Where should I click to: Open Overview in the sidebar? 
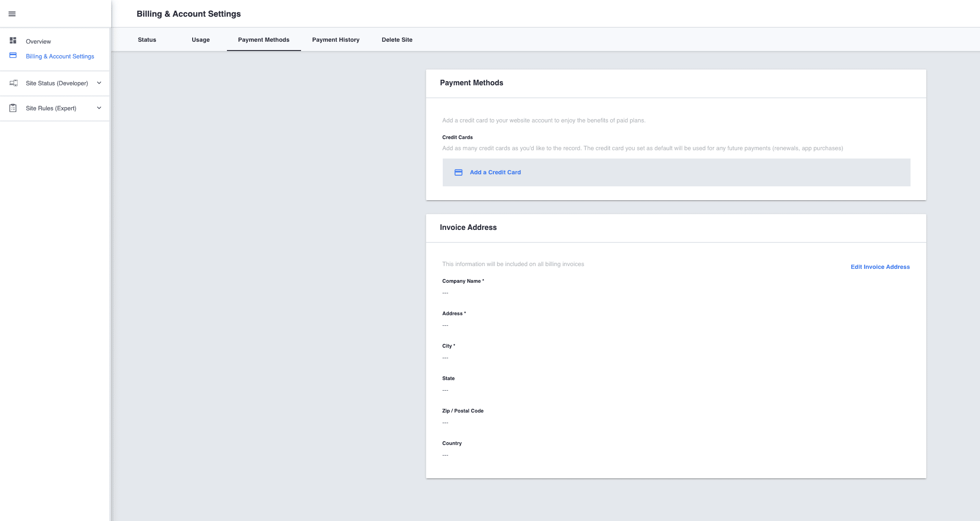[x=38, y=42]
